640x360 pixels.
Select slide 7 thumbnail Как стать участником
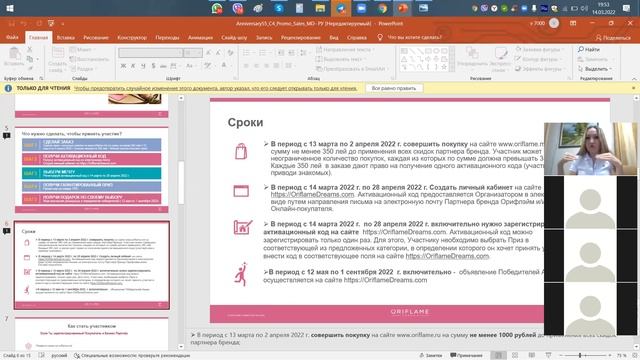[91, 334]
